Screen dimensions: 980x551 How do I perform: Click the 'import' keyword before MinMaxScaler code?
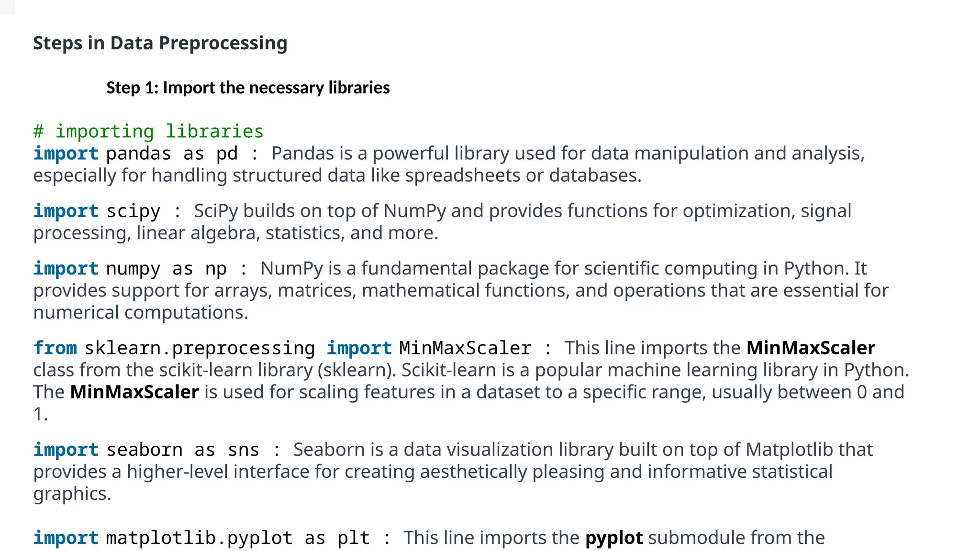point(359,348)
